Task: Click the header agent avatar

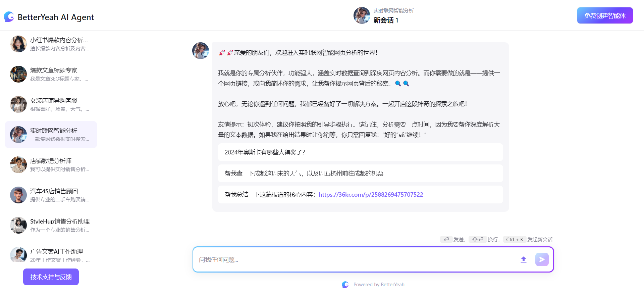Action: pyautogui.click(x=362, y=15)
